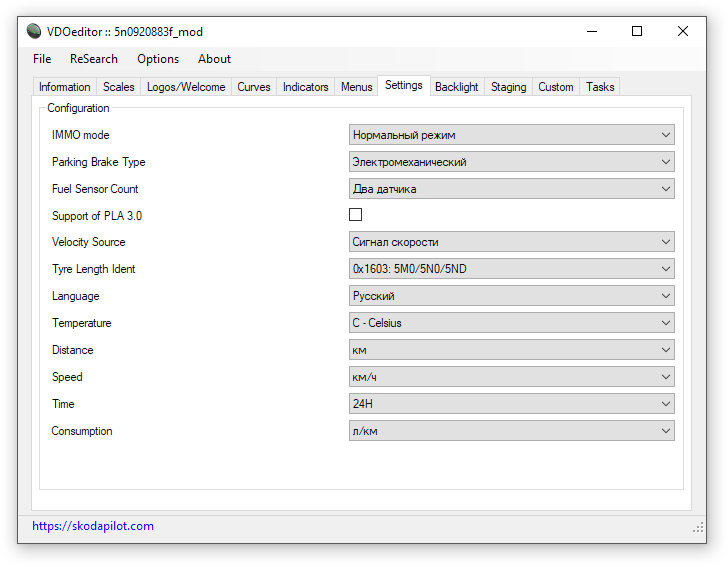Click the Support of PLA 3.0 label
This screenshot has height=566, width=728.
(97, 216)
